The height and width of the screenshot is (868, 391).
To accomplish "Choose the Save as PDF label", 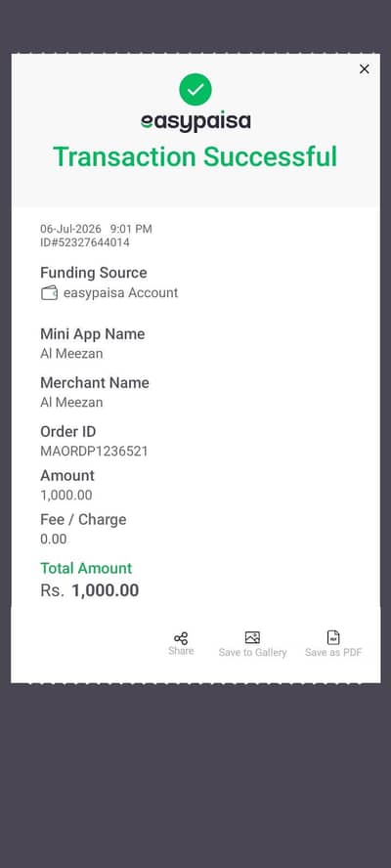I will point(333,653).
